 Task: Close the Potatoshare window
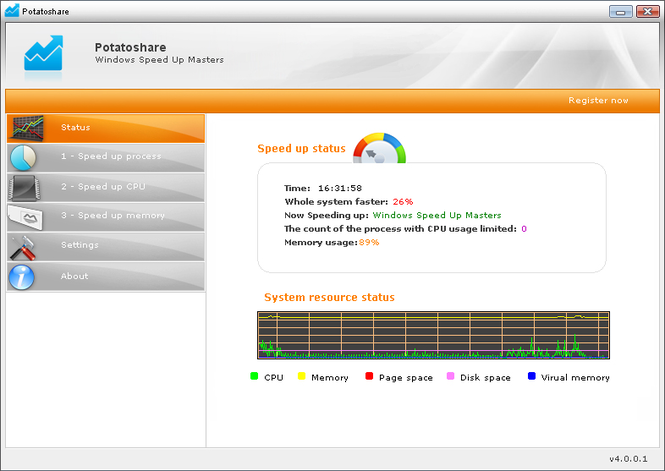[x=647, y=11]
